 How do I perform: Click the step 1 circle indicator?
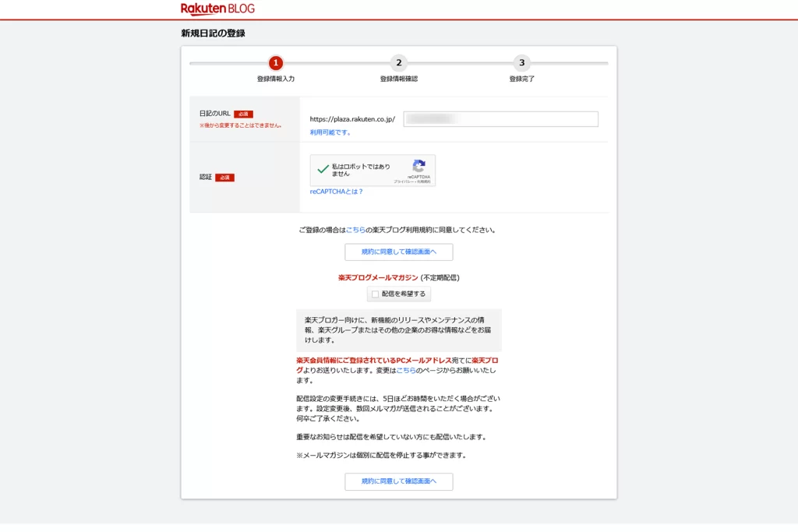click(275, 63)
